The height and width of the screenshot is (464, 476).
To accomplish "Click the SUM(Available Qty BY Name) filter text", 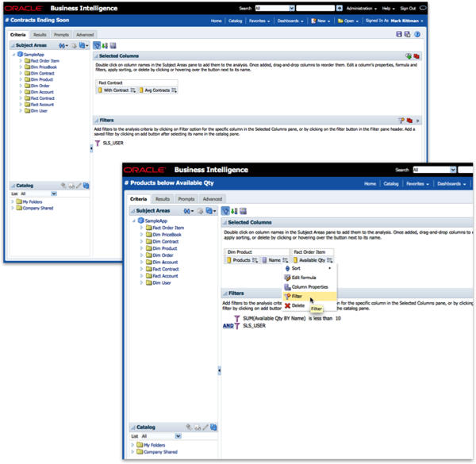I will [274, 318].
